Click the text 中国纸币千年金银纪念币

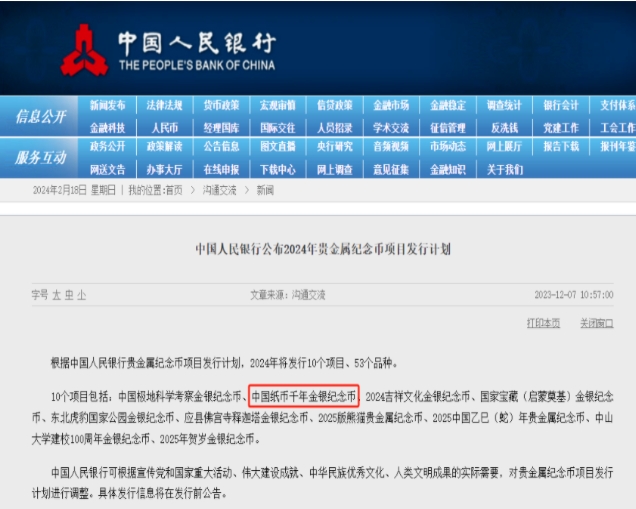coord(303,396)
